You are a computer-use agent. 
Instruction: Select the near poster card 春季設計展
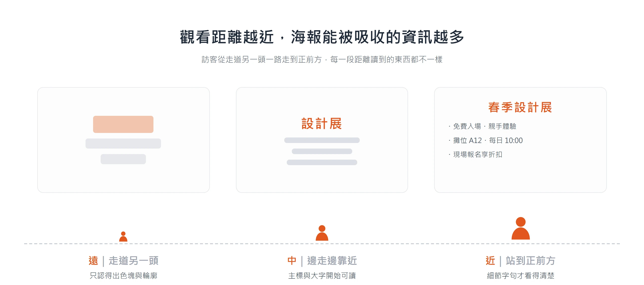(520, 140)
